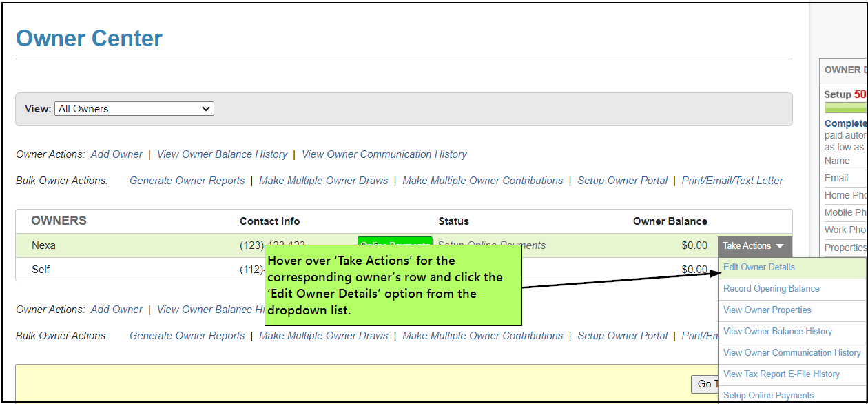This screenshot has height=404, width=868.
Task: Click the green setup progress bar
Action: 845,108
